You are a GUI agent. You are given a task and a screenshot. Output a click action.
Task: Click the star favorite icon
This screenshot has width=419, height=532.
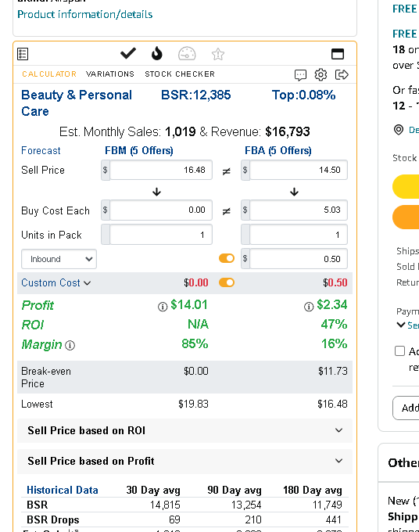pyautogui.click(x=217, y=54)
